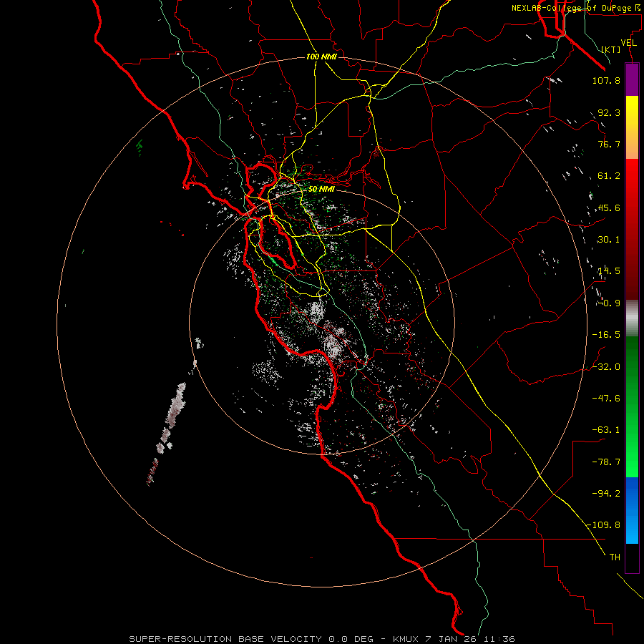Click the 0.0 DEG elevation text
Screen dimensions: 644x644
coord(351,639)
